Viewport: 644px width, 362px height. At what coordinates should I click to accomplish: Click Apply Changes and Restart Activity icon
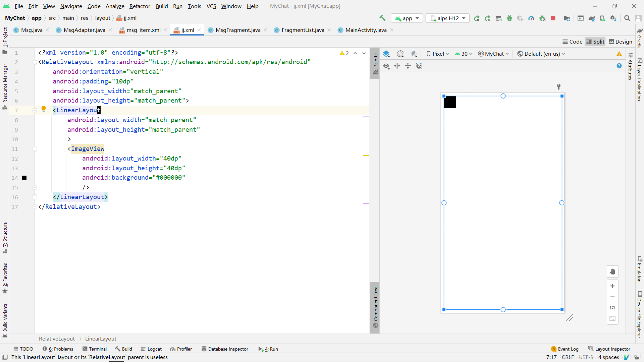[x=488, y=18]
